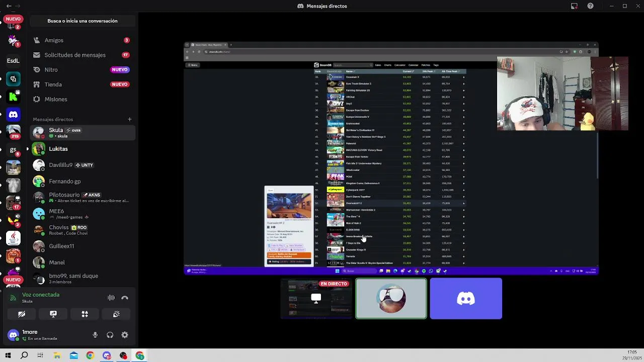
Task: Select the live stream thumbnail marked EN DIRECTO
Action: click(x=316, y=299)
